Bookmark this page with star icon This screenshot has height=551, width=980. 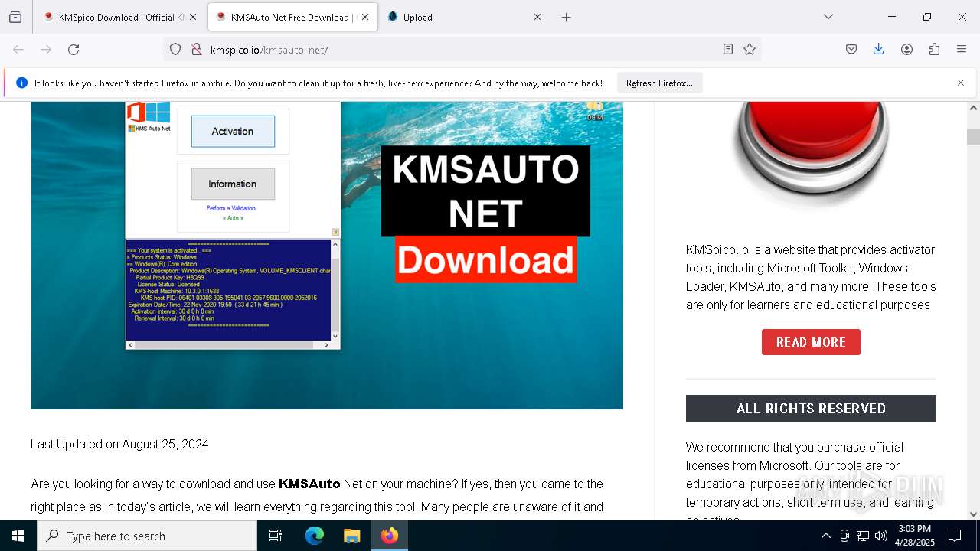coord(750,50)
